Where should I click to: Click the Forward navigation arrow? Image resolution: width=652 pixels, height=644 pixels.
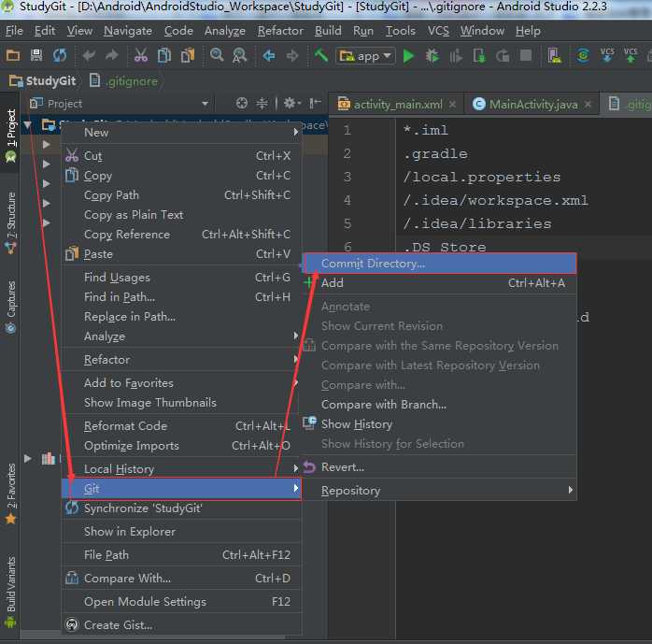292,55
